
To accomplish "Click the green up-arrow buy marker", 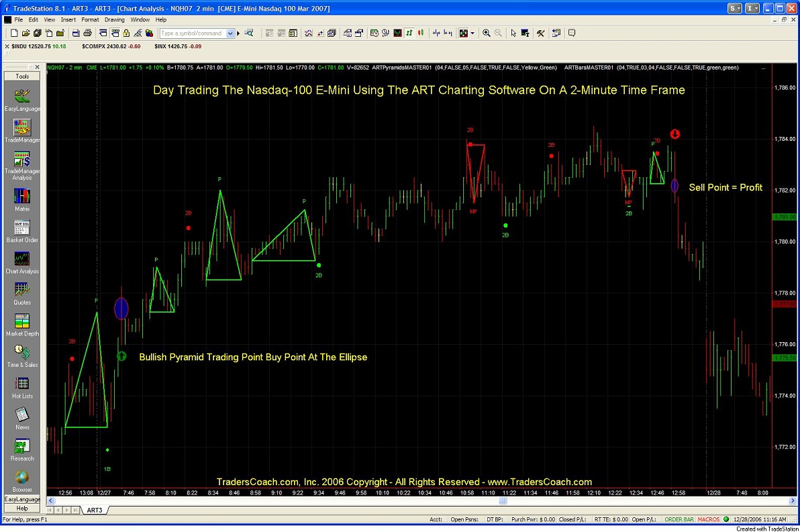I will 121,356.
